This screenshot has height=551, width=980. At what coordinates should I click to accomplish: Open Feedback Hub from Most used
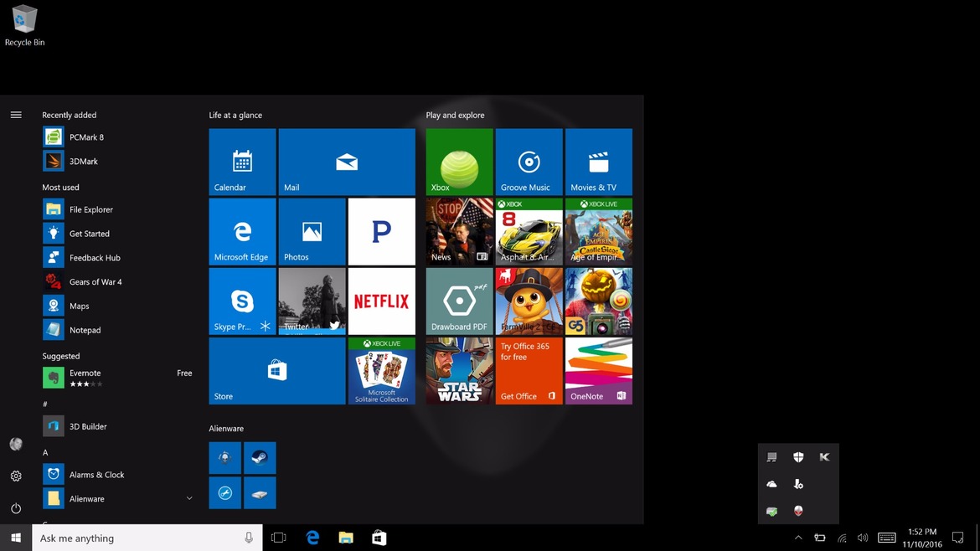coord(119,257)
